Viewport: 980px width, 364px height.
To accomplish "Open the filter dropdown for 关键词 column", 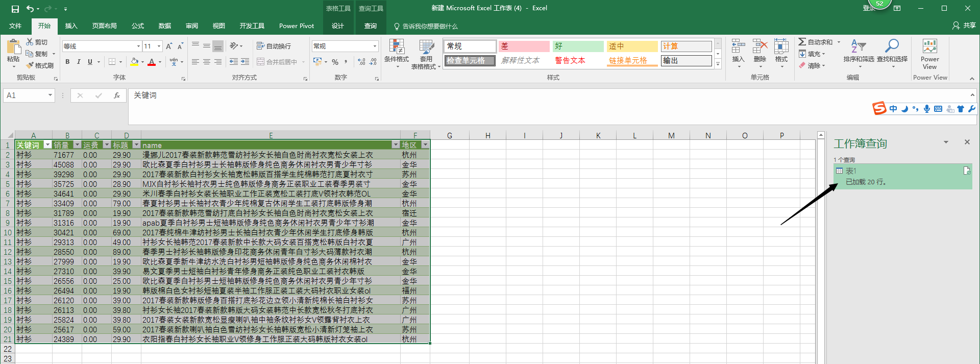I will click(47, 145).
